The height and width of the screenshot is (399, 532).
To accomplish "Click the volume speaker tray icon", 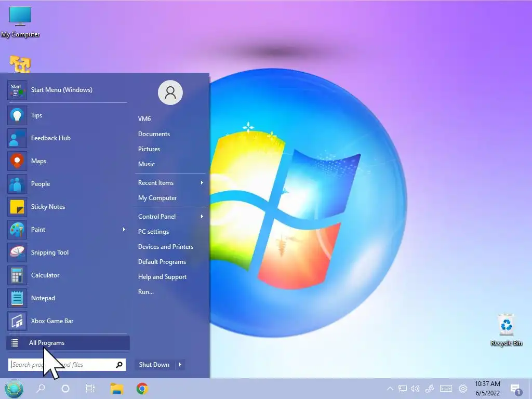I will coord(415,389).
